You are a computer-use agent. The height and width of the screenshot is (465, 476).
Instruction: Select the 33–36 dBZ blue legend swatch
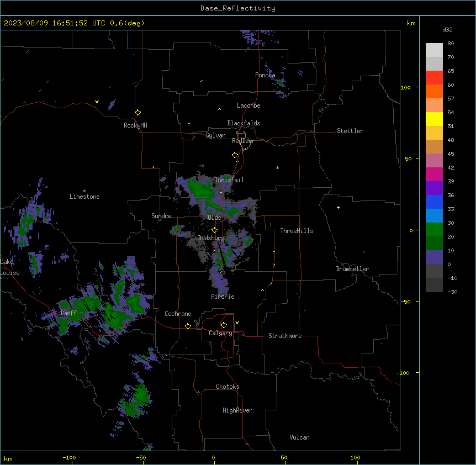point(434,202)
